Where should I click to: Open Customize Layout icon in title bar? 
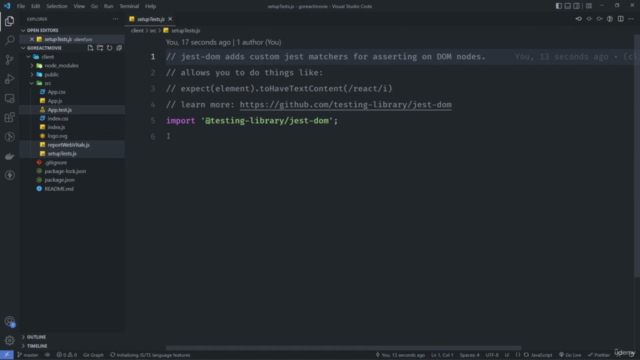(589, 6)
